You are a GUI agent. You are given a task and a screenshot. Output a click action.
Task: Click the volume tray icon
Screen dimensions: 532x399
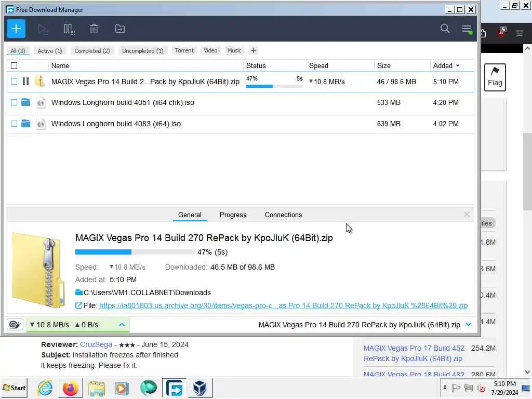(x=481, y=388)
